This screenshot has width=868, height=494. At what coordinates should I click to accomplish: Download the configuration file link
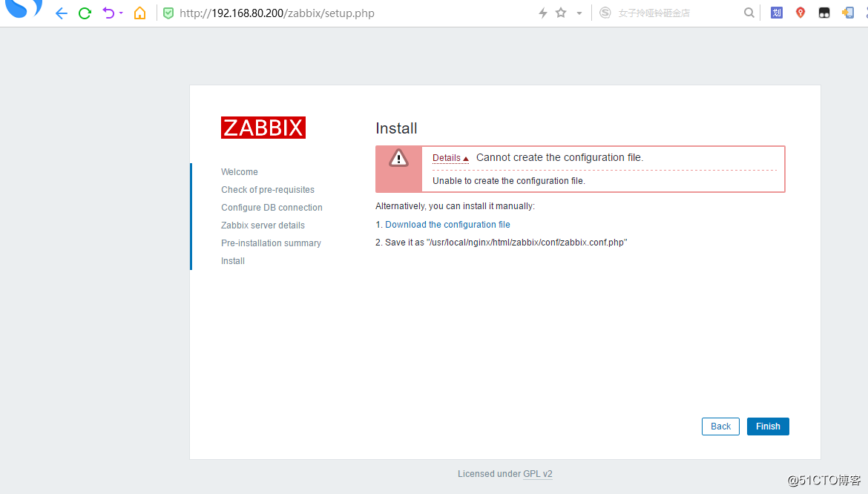coord(447,225)
